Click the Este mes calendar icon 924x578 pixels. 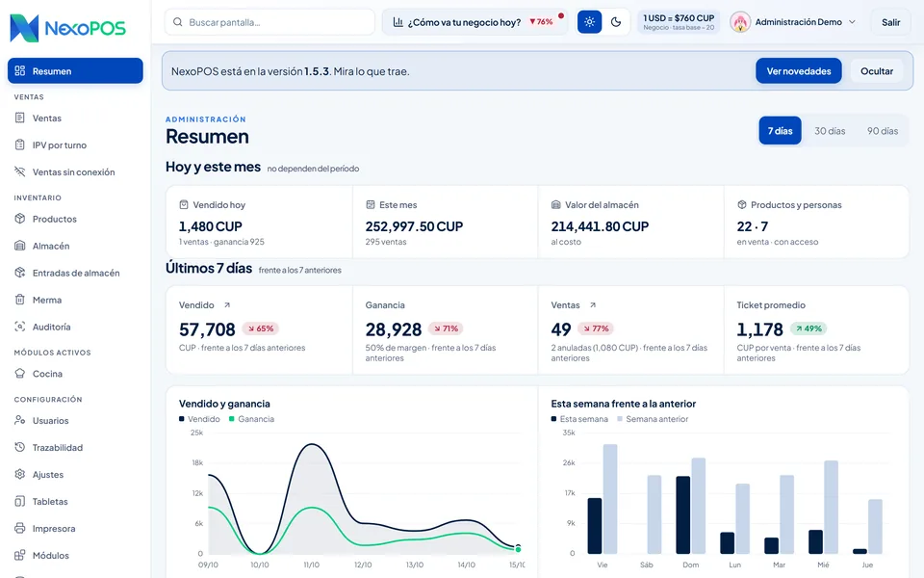point(370,204)
